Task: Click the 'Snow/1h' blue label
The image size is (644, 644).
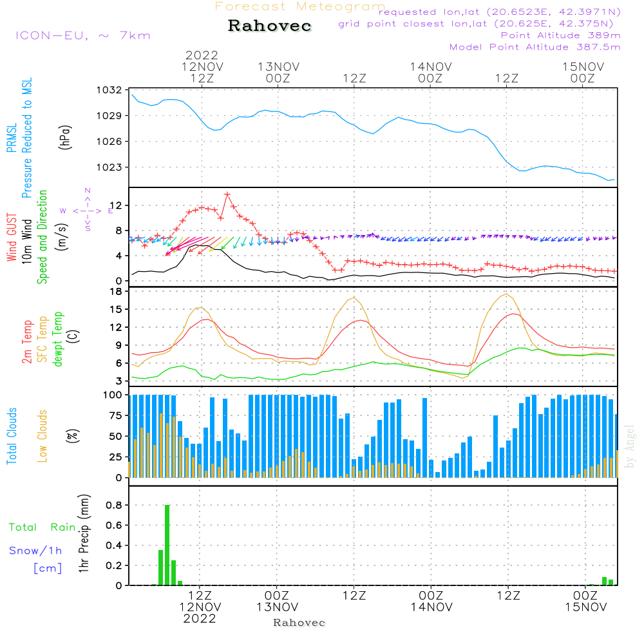Action: point(35,551)
